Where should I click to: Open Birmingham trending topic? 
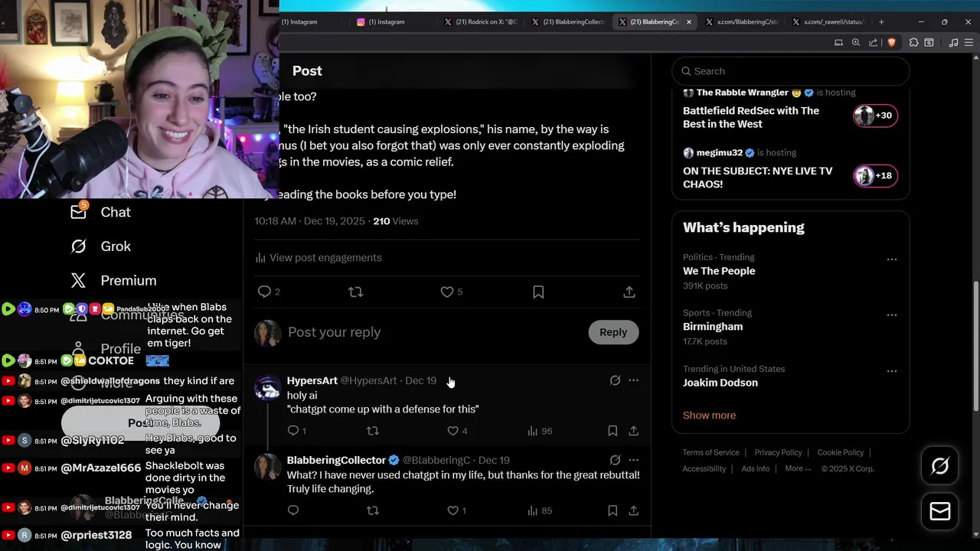(x=713, y=327)
